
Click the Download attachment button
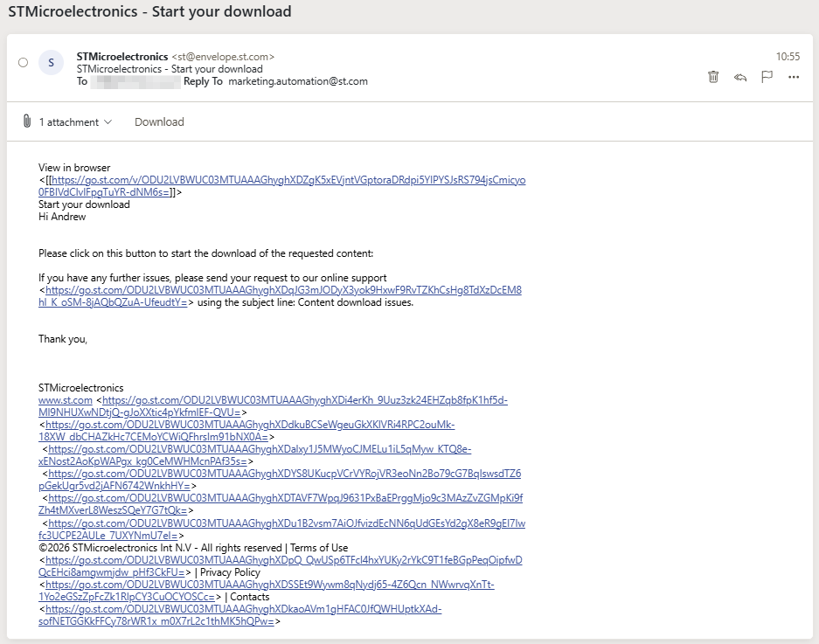click(x=159, y=121)
